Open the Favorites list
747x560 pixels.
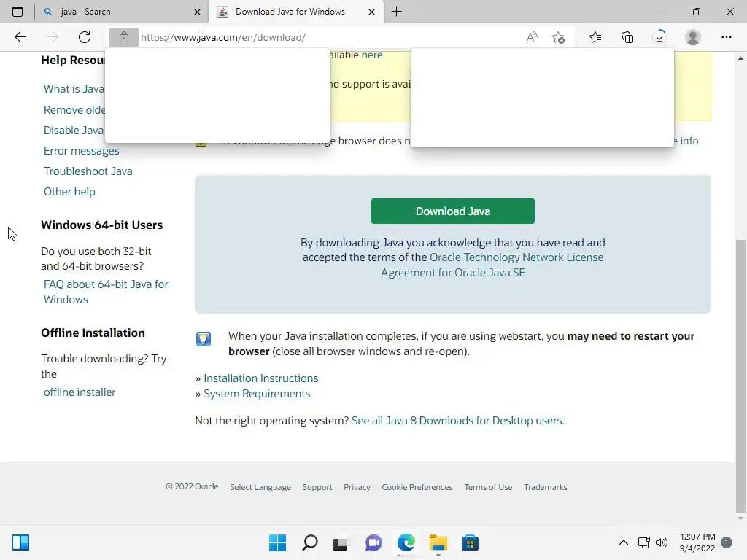click(x=595, y=37)
